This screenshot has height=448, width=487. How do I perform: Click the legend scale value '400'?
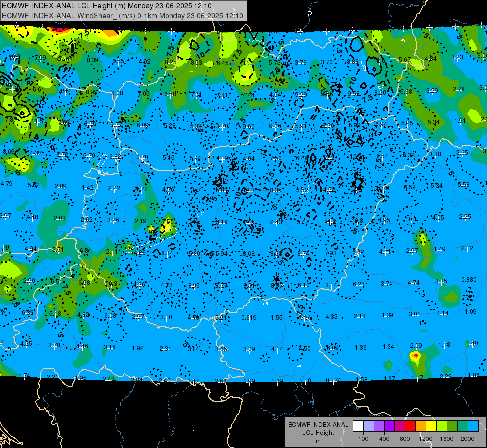pyautogui.click(x=384, y=439)
